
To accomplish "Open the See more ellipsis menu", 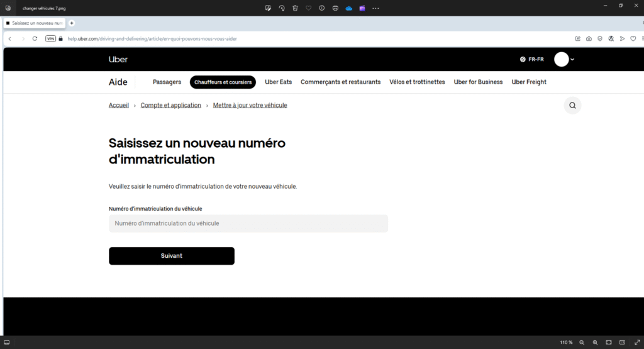I will click(x=375, y=8).
